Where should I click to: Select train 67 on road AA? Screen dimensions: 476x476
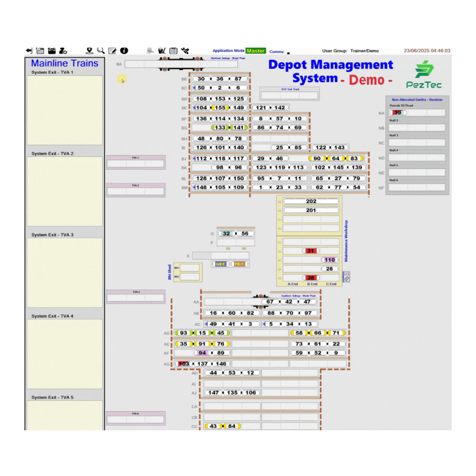pyautogui.click(x=270, y=302)
